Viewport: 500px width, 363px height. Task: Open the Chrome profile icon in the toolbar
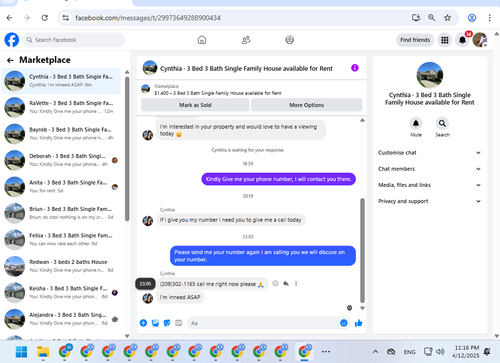click(472, 18)
